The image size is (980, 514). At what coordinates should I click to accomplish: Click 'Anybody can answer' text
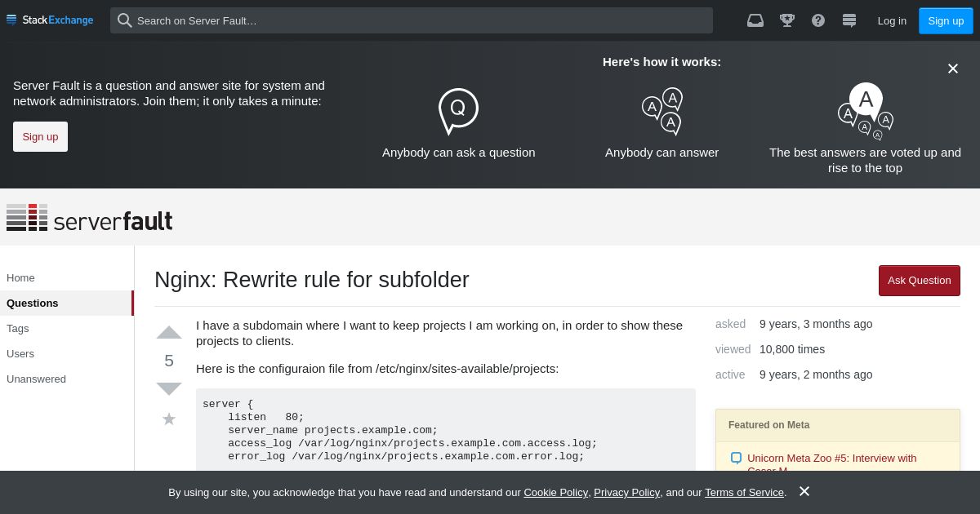662,153
